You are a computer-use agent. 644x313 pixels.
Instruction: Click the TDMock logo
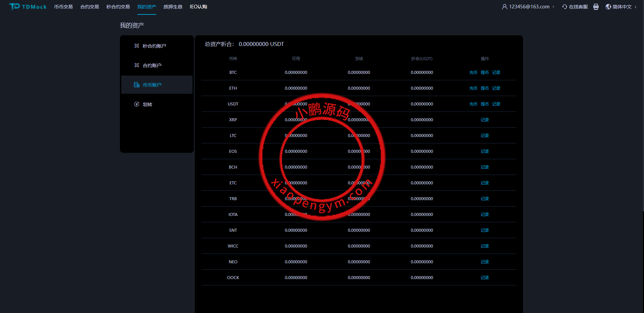pos(28,7)
